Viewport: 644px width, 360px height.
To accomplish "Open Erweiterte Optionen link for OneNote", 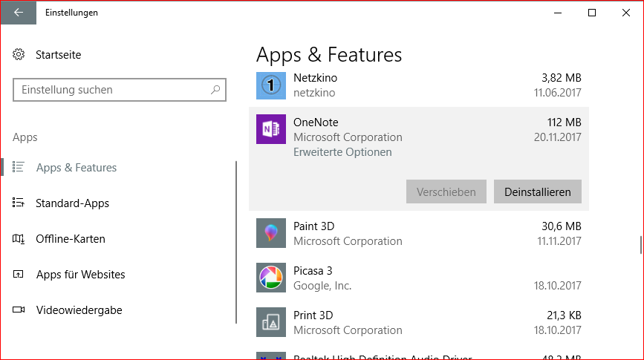I will tap(342, 152).
